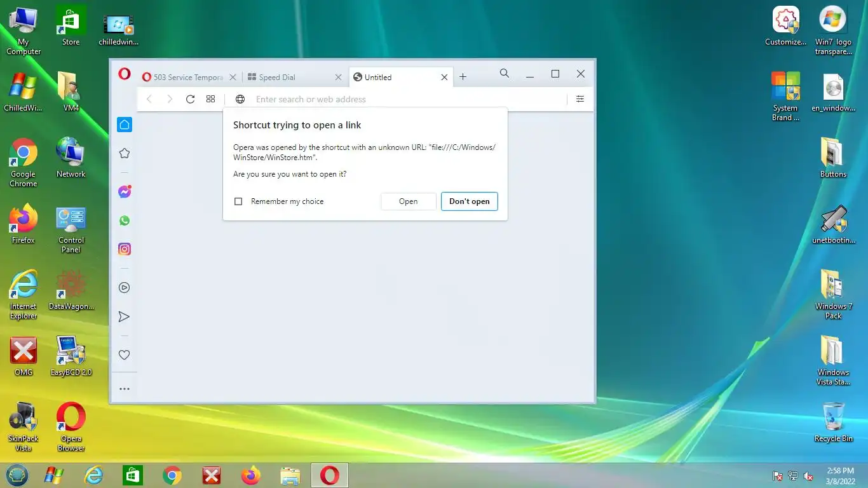Close the 503 Service Temporarily tab

[233, 77]
